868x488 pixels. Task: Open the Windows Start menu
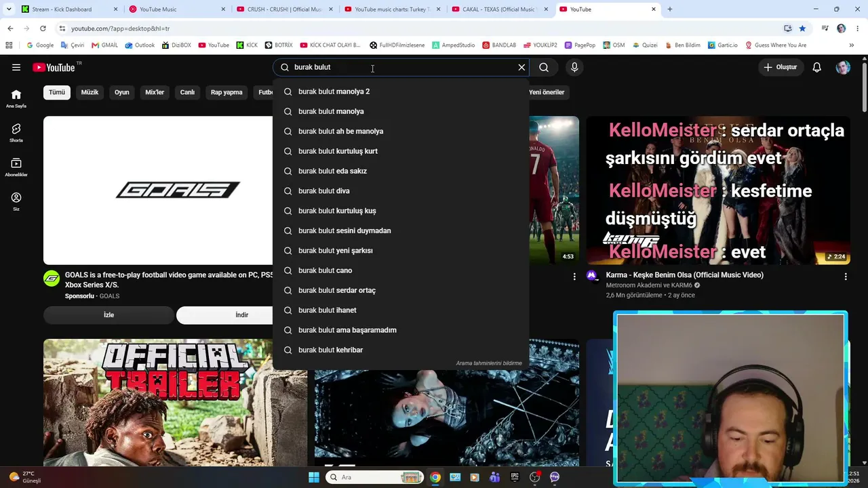click(314, 477)
